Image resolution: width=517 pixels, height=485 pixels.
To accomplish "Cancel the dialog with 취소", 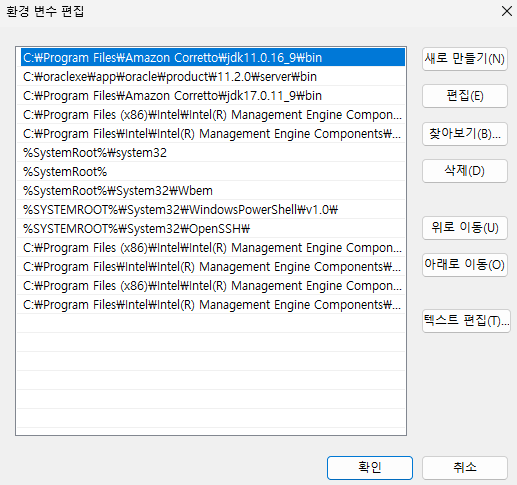I will click(465, 468).
